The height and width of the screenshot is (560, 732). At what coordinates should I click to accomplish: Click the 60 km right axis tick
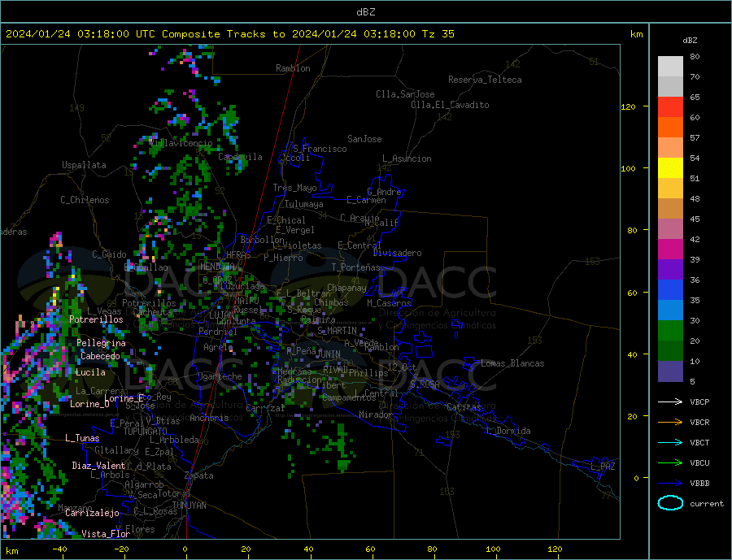(632, 293)
